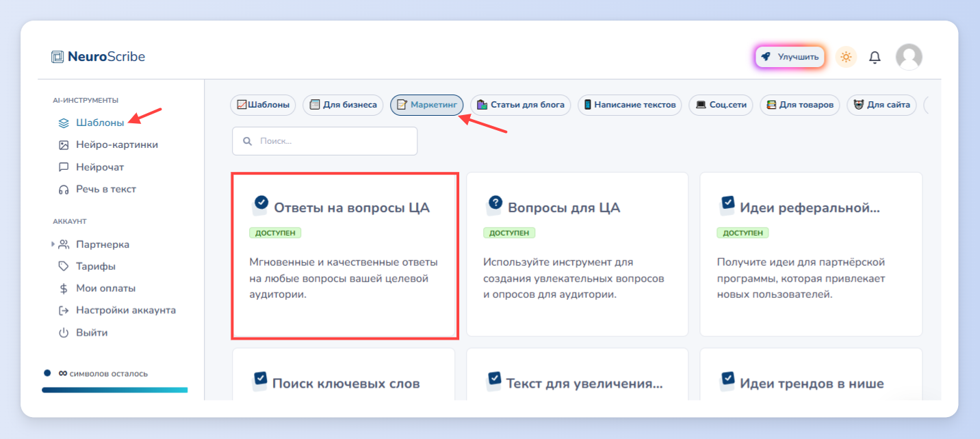Screen dimensions: 980x439
Task: Select the Шаблоны category tab
Action: (263, 105)
